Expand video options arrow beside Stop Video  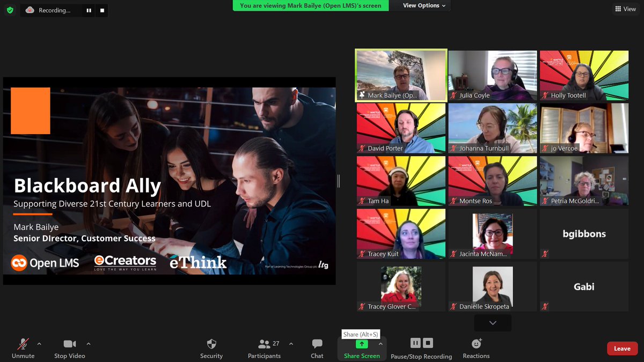89,344
